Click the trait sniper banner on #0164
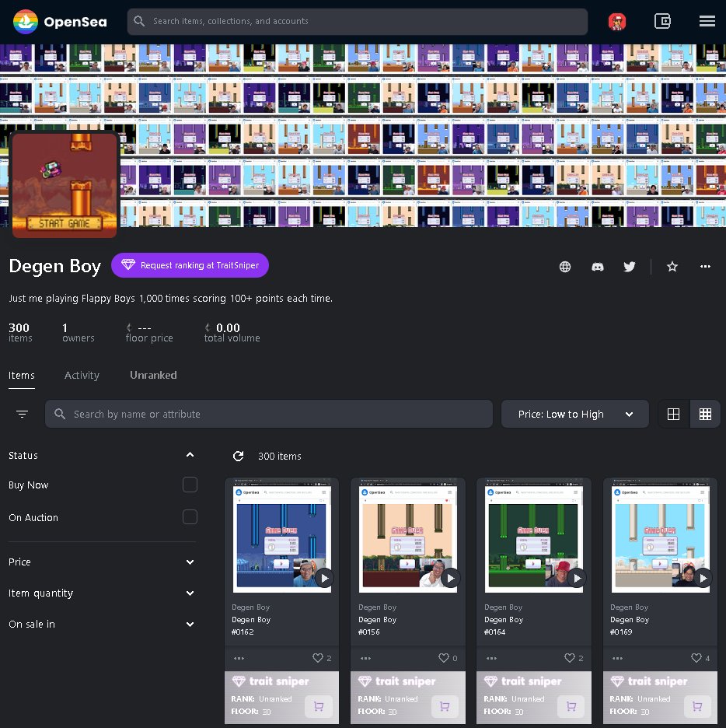Screen dimensions: 726x728 click(x=534, y=698)
